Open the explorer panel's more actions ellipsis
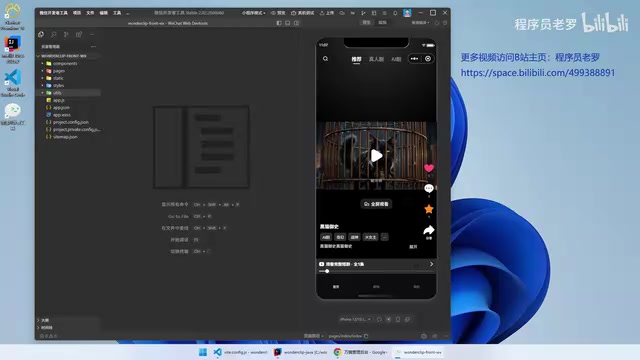 (93, 47)
